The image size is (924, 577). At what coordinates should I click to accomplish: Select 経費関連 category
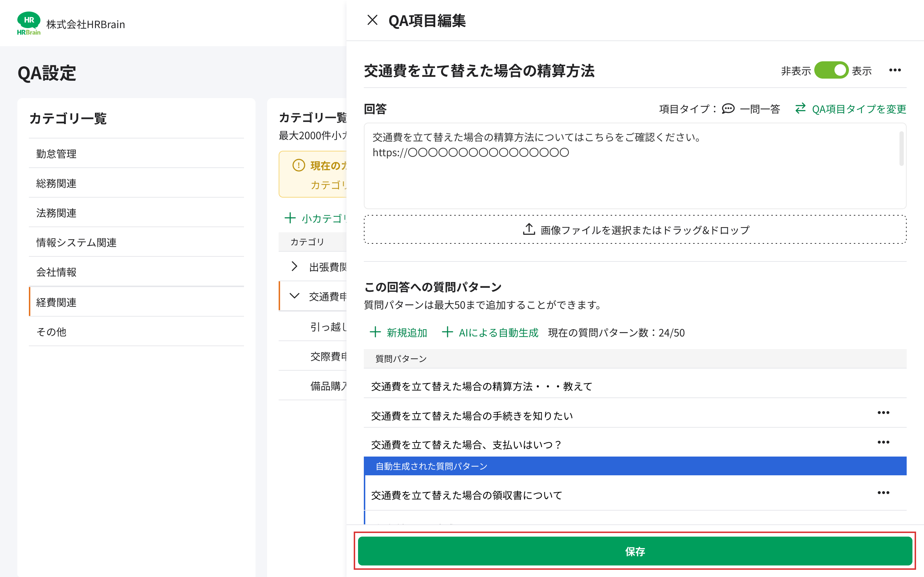click(x=57, y=302)
